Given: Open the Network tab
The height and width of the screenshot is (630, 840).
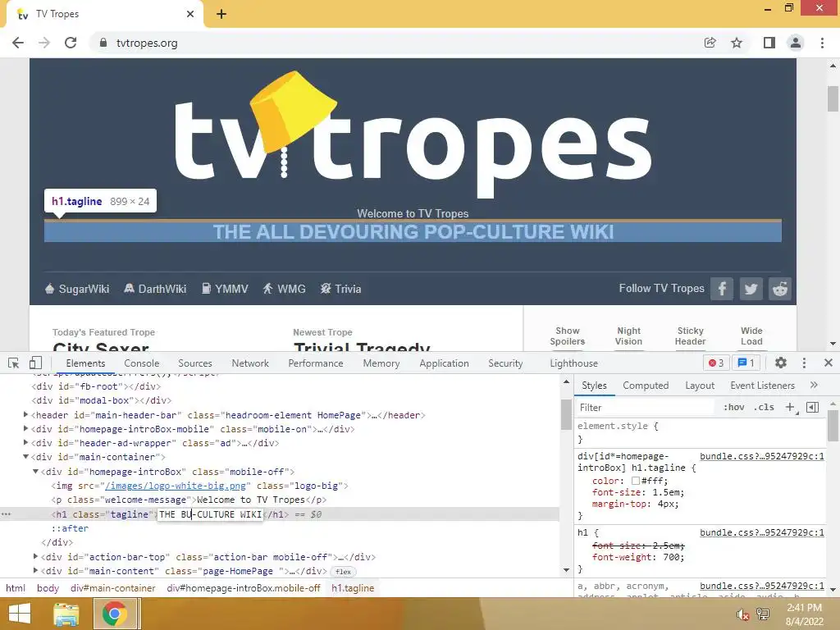Looking at the screenshot, I should click(250, 363).
